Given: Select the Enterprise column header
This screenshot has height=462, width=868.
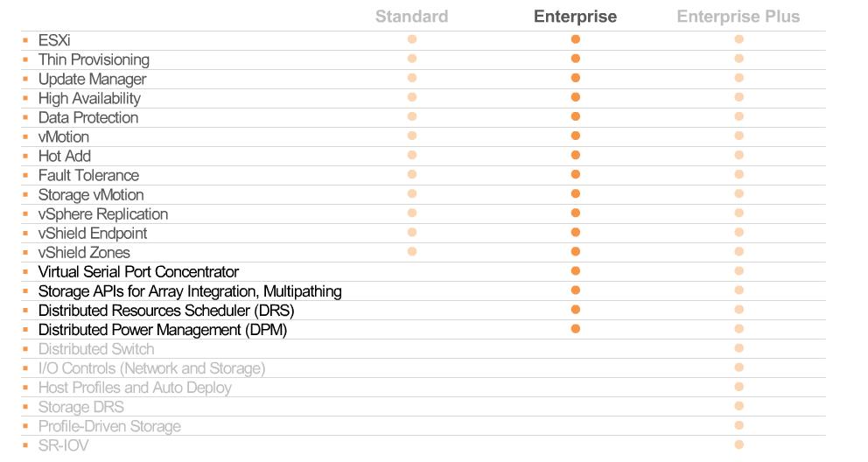Looking at the screenshot, I should 575,17.
